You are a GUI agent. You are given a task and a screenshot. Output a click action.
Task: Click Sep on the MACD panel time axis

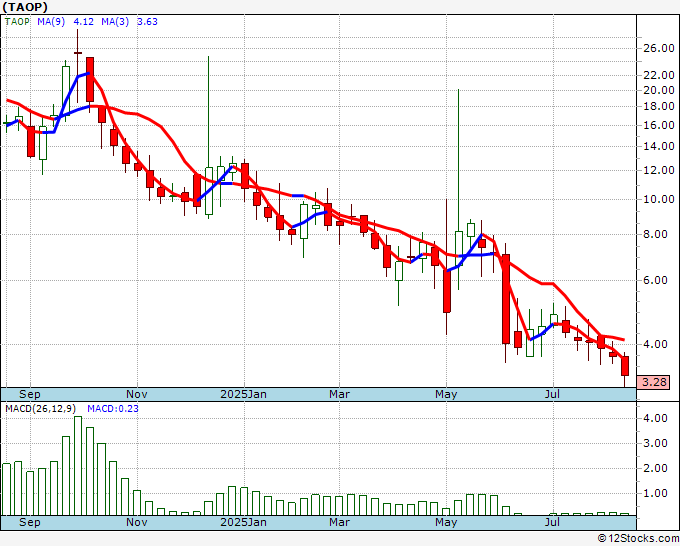click(x=29, y=522)
